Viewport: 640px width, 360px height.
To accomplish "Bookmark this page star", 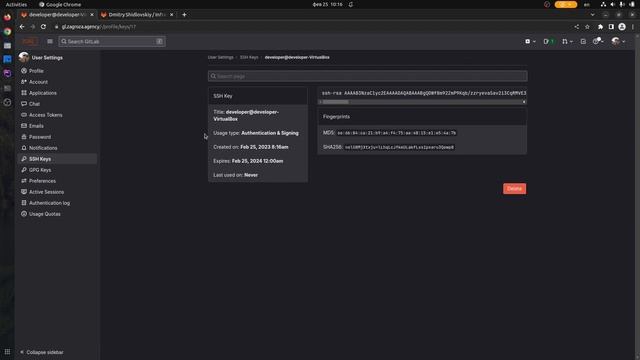I will click(587, 27).
